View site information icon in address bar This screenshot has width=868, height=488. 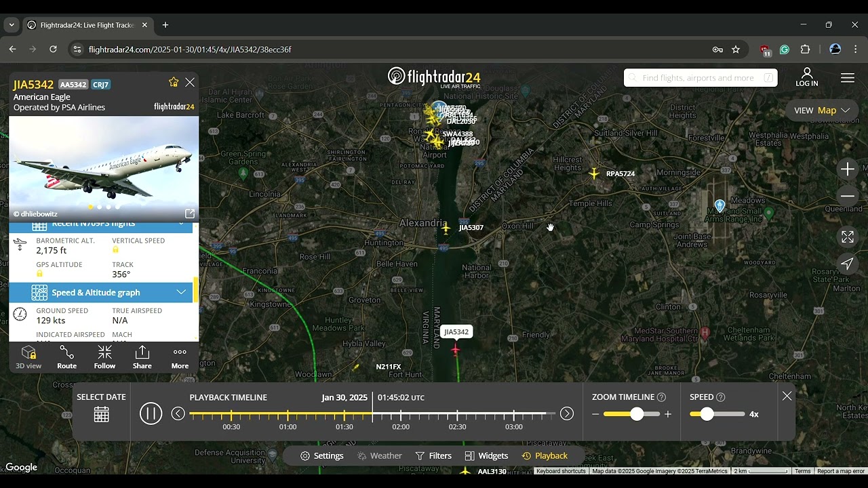77,49
